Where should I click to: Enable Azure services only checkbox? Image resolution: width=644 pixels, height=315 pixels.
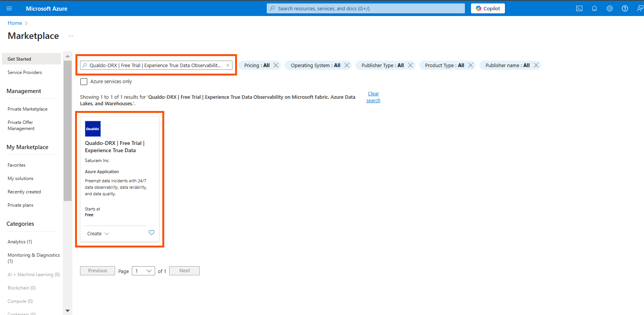click(x=84, y=82)
